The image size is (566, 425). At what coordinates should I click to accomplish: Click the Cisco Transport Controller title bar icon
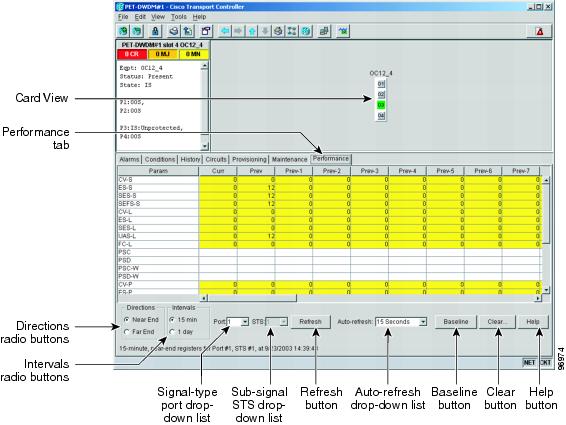pyautogui.click(x=120, y=6)
